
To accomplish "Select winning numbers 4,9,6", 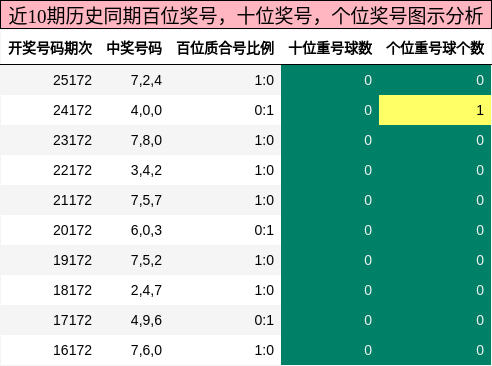I will coord(146,321).
